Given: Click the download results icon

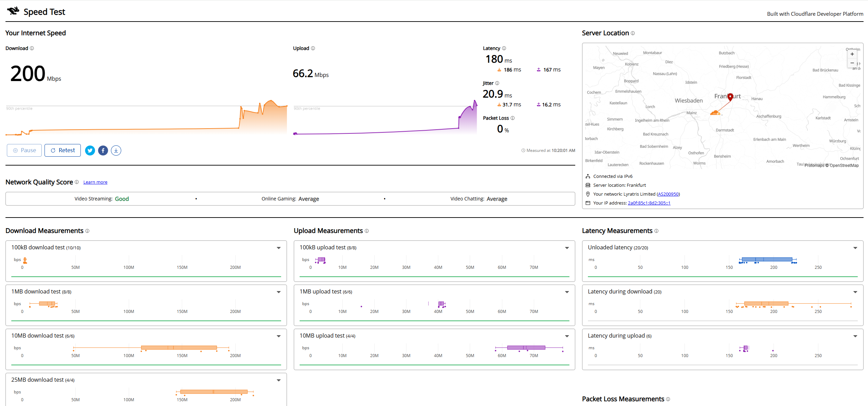Looking at the screenshot, I should [x=116, y=150].
